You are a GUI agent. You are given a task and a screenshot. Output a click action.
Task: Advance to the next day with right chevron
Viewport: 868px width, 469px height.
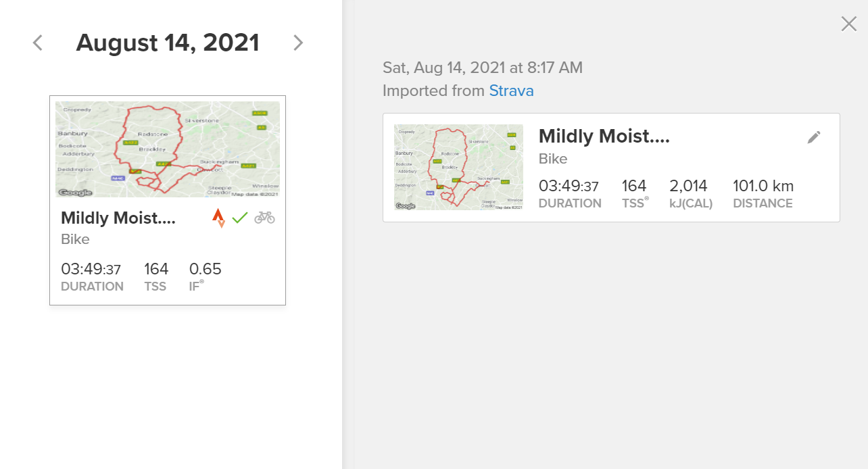point(298,43)
